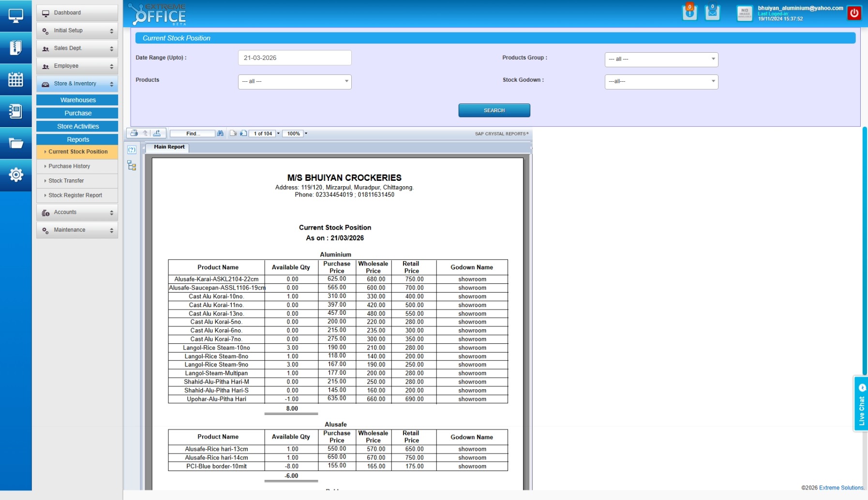This screenshot has height=500, width=868.
Task: Open the Products Group dropdown
Action: (661, 59)
